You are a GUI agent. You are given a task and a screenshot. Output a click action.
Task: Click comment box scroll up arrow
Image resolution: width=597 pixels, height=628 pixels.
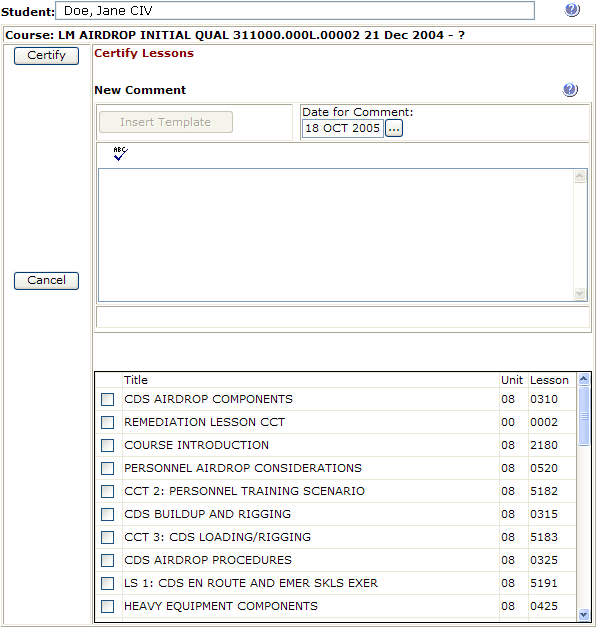tap(580, 176)
